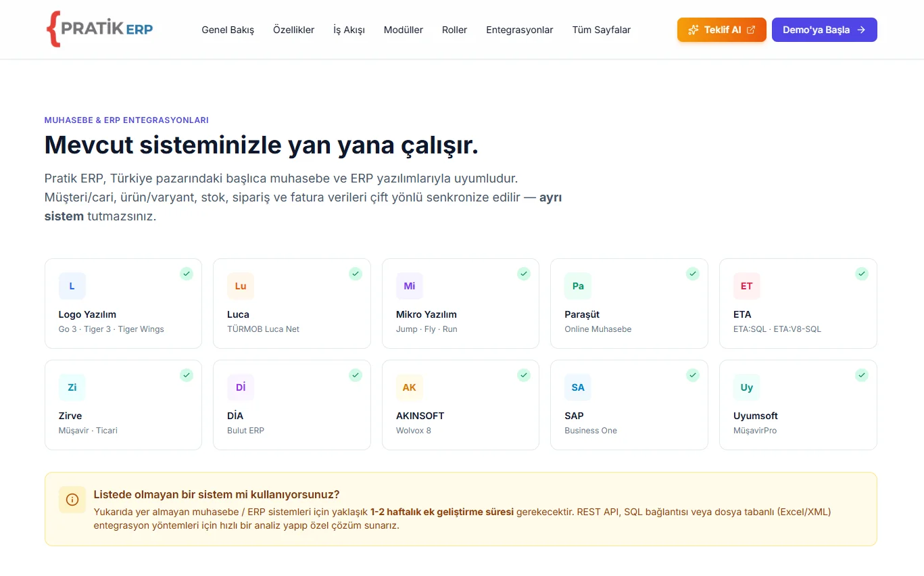Click the Uy badge of Uyumsoft
The width and height of the screenshot is (924, 576).
[747, 387]
